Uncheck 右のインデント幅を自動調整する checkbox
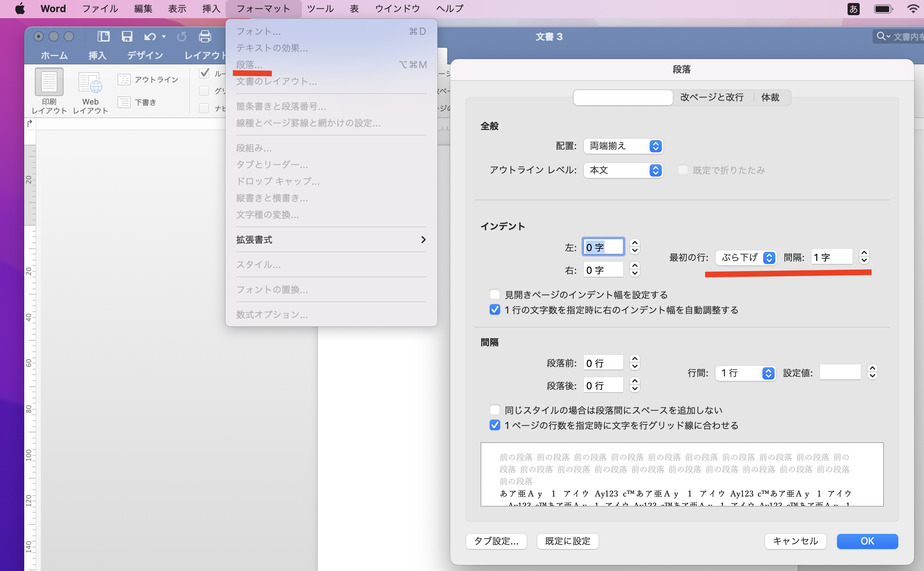The image size is (924, 571). (x=495, y=309)
